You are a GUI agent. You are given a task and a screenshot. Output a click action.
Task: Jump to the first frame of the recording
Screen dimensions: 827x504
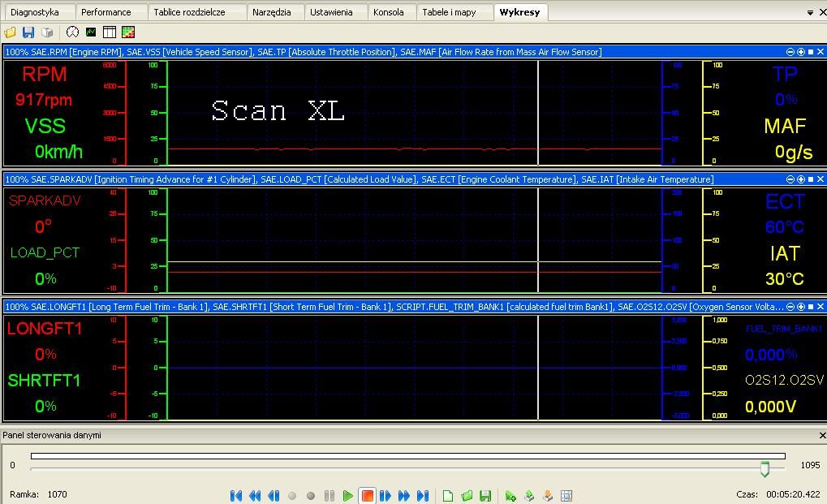click(x=236, y=496)
